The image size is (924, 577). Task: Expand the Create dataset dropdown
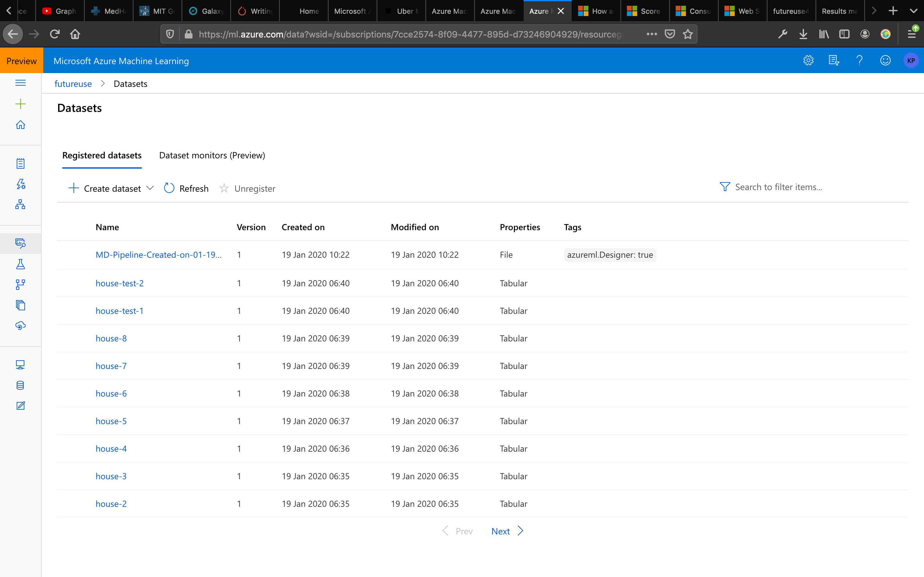point(150,188)
